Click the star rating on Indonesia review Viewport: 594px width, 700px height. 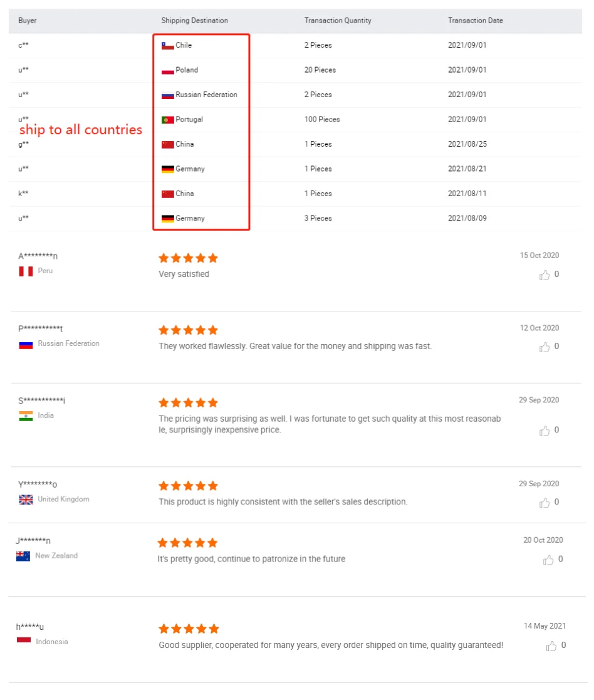[188, 629]
